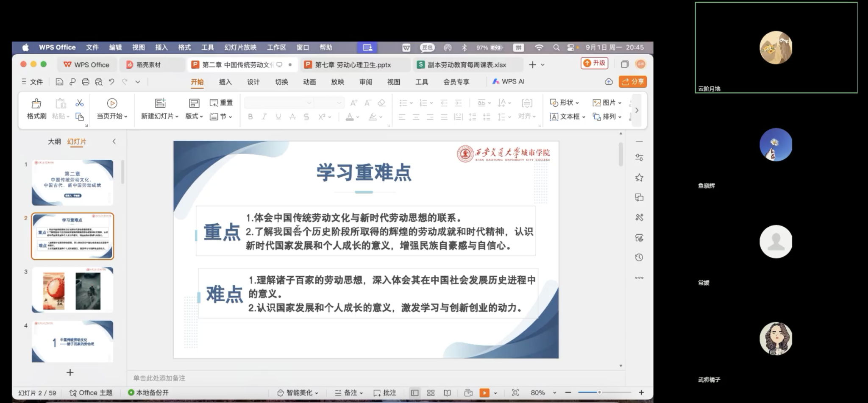Switch to reading view book icon
The image size is (868, 403).
tap(447, 393)
